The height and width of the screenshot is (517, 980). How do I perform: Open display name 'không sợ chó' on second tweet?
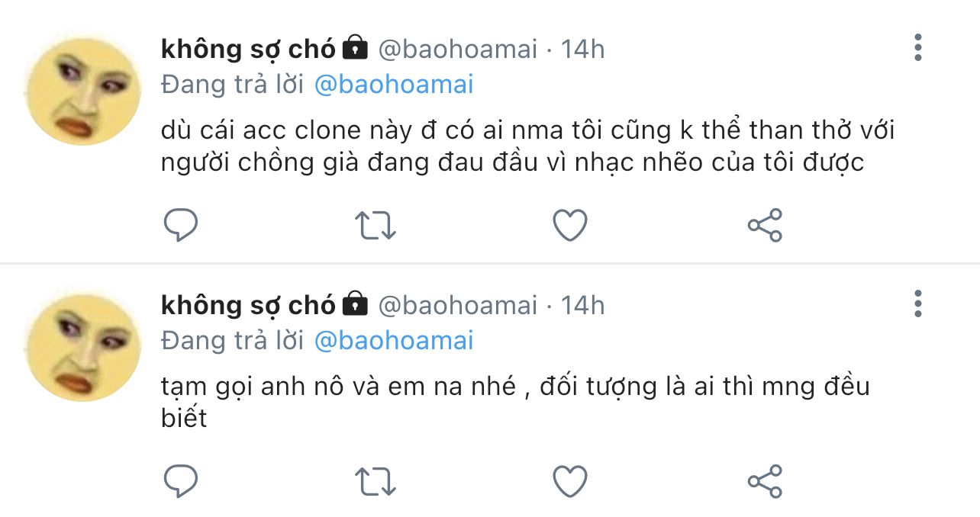[x=248, y=306]
